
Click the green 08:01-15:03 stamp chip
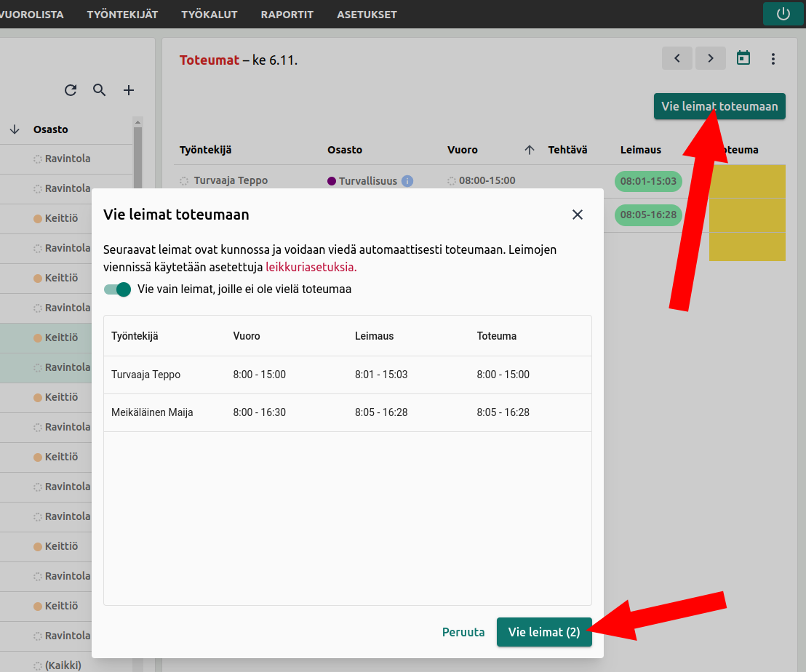(648, 181)
